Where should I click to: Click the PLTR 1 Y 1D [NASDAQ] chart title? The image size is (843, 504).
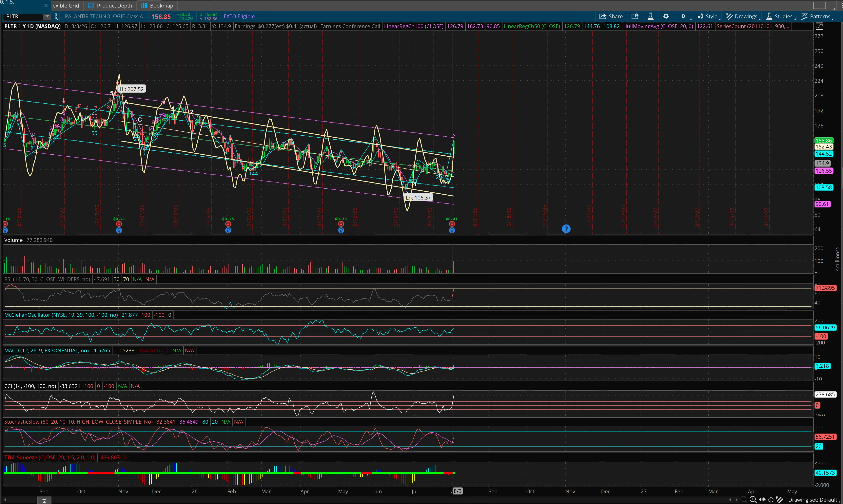point(32,26)
